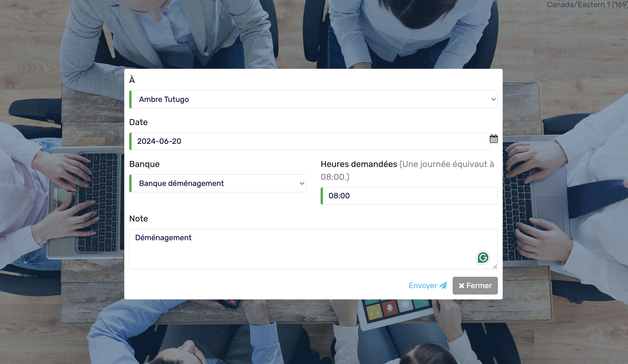The width and height of the screenshot is (628, 364).
Task: Click inside the Note textarea with Déménagement
Action: [290, 249]
